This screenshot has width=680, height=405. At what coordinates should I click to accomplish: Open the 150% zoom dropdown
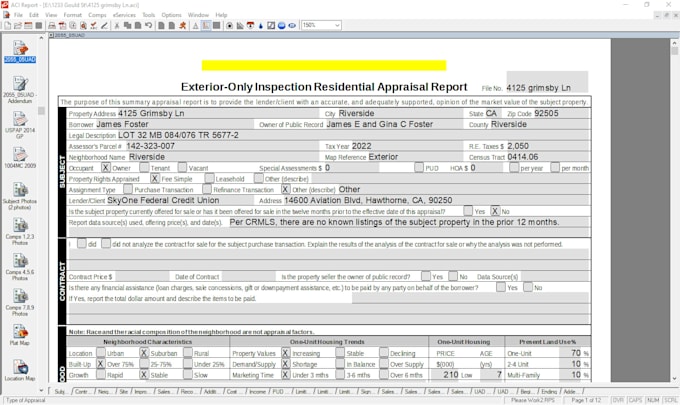pos(337,26)
